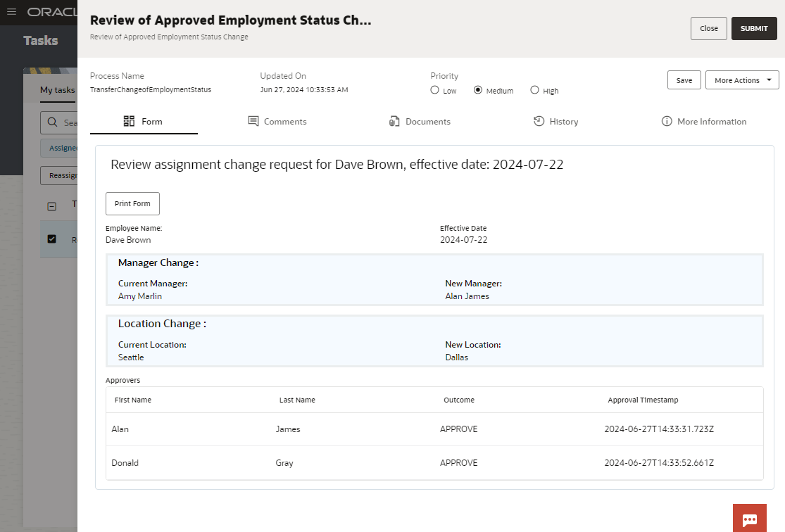Image resolution: width=785 pixels, height=532 pixels.
Task: Open the red chat assistant icon
Action: (x=749, y=519)
